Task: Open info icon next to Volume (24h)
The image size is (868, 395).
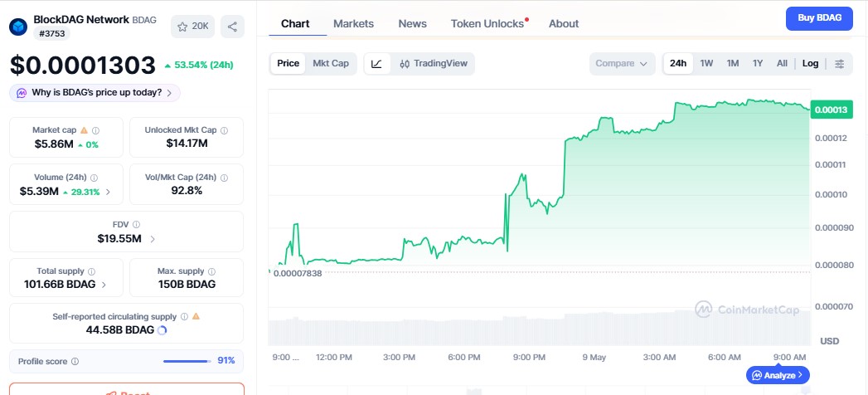Action: [95, 178]
